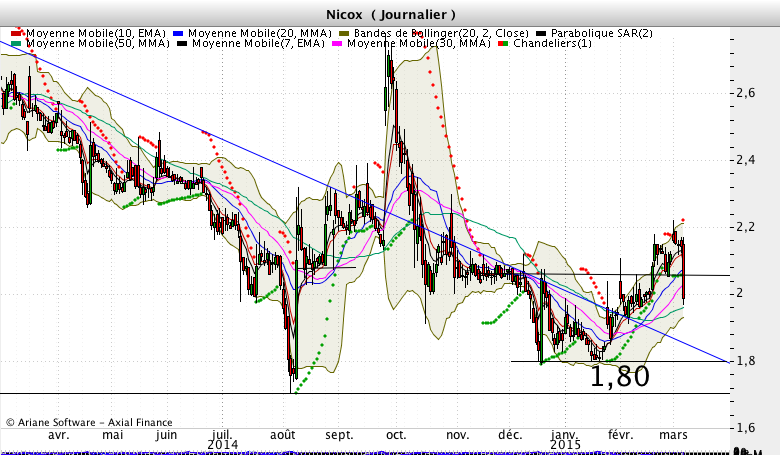Screen dimensions: 780x455
Task: Select the Moyenne Mobile(30, MMA) legend label
Action: (x=418, y=43)
